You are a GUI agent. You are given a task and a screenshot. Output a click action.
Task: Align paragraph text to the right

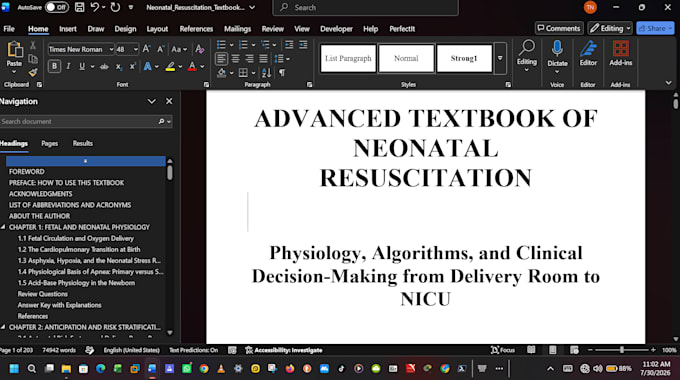click(x=249, y=59)
